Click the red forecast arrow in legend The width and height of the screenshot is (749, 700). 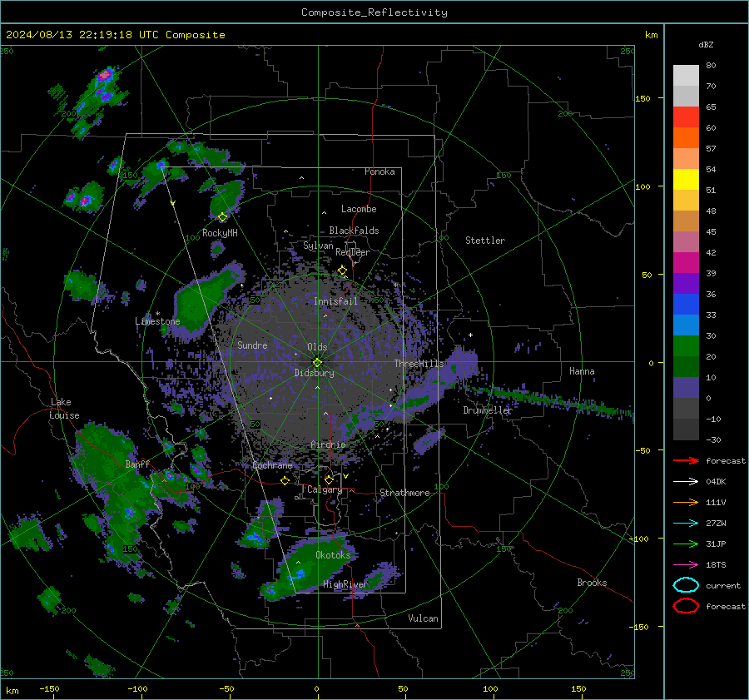686,460
